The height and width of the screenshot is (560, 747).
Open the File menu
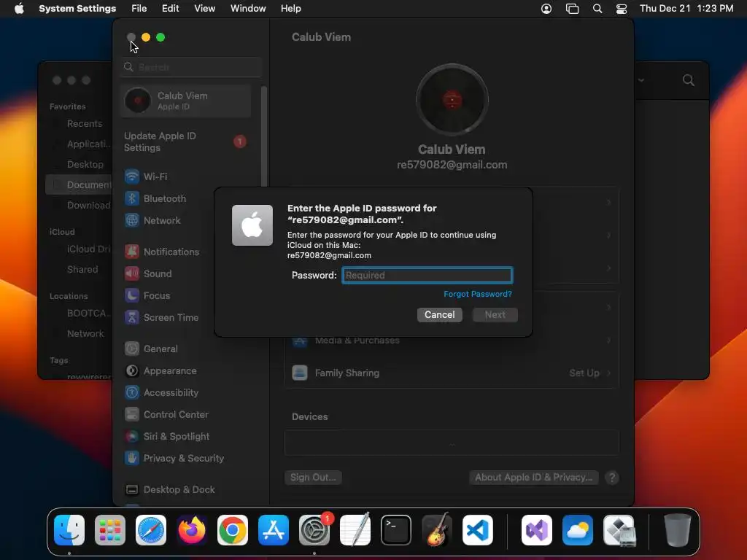tap(139, 9)
